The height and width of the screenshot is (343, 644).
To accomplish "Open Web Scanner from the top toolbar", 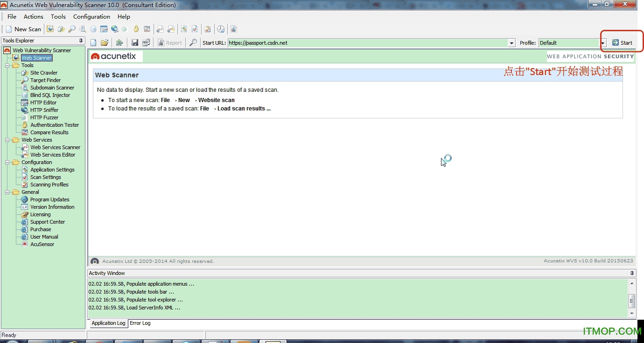I will pyautogui.click(x=50, y=29).
